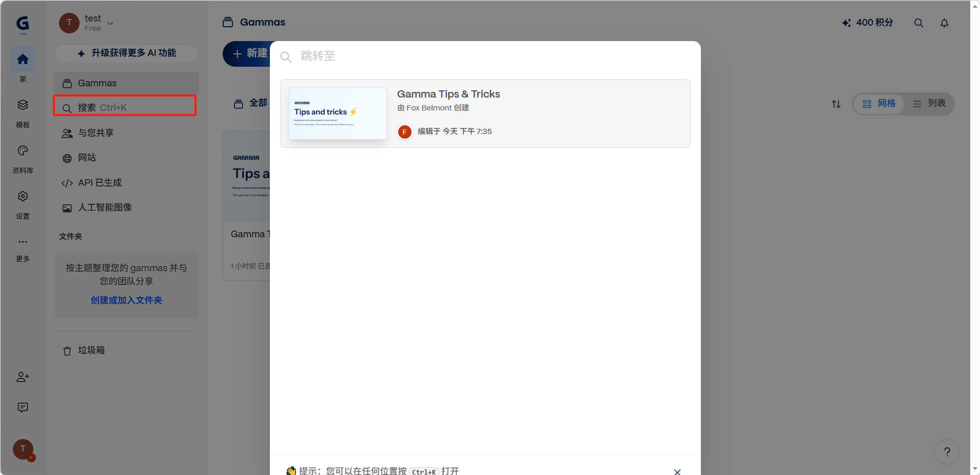
Task: Click the create or join folder link
Action: 126,300
